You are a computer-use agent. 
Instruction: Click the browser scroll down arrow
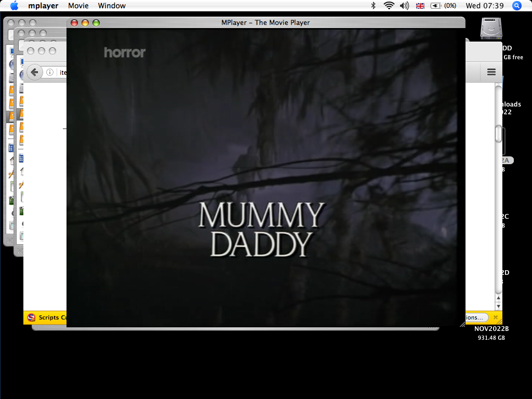(498, 306)
